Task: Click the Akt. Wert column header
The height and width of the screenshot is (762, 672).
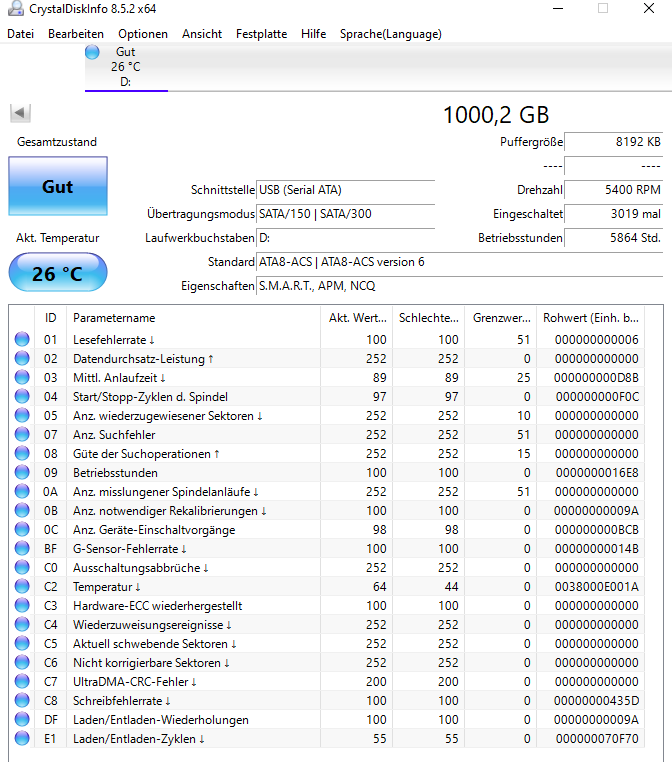Action: 357,318
